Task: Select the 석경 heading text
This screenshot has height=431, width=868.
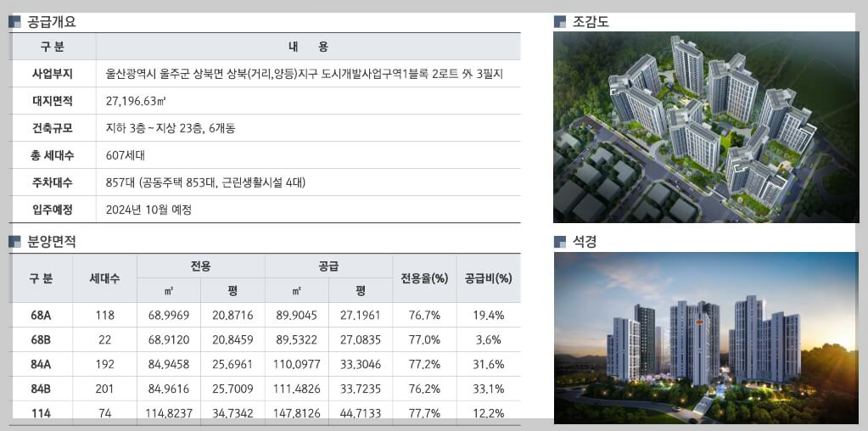Action: [x=585, y=242]
